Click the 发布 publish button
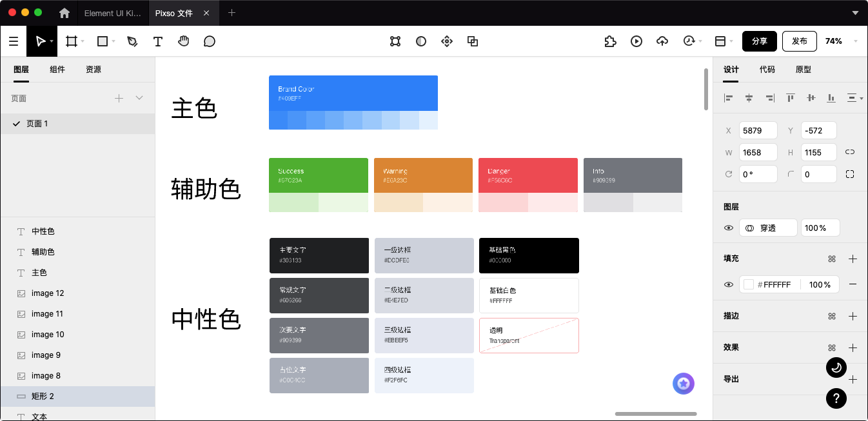 click(800, 41)
